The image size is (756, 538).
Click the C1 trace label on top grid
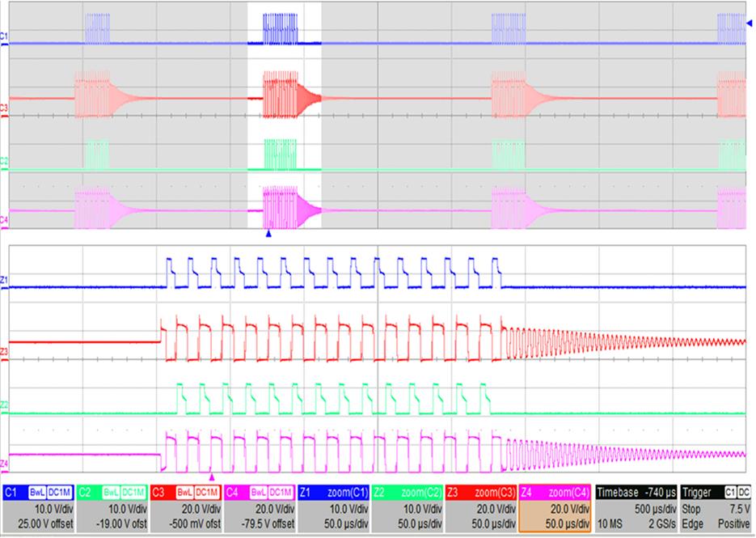[4, 36]
